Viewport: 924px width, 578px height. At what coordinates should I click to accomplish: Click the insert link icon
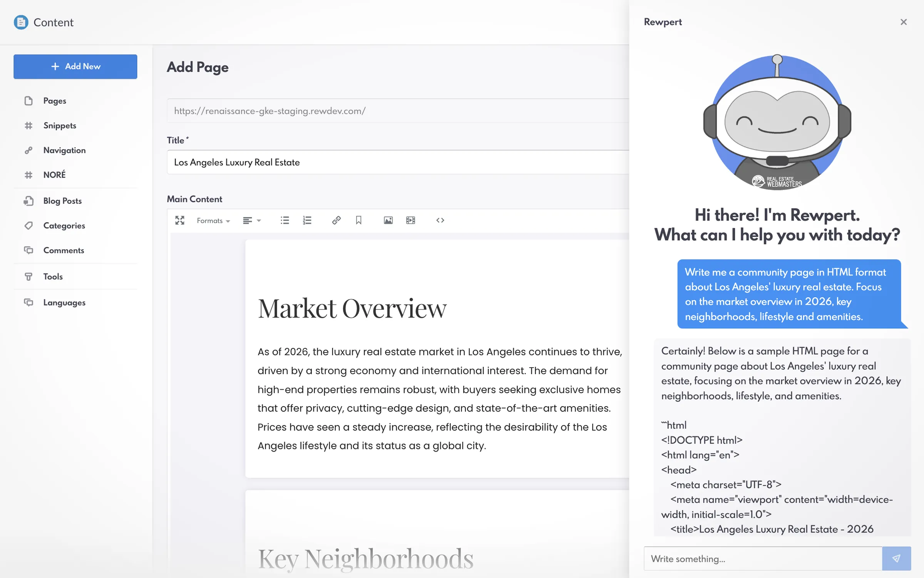click(x=336, y=220)
